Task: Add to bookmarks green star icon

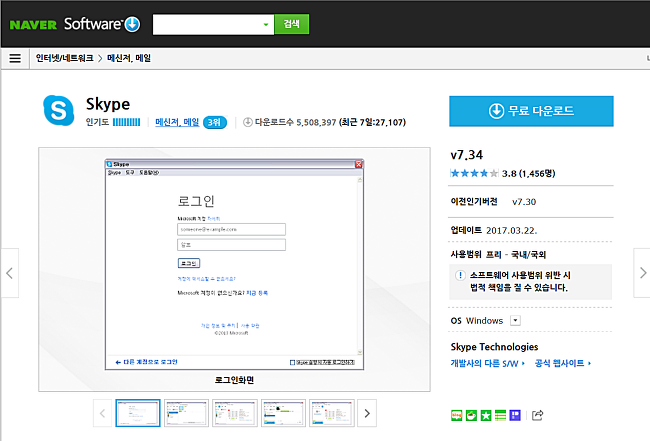Action: [x=486, y=415]
